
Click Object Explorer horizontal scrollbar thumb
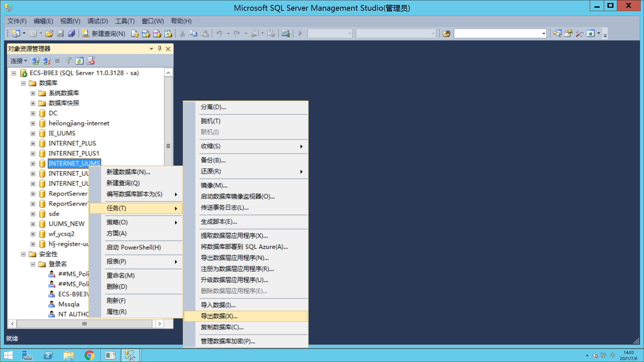coord(84,324)
